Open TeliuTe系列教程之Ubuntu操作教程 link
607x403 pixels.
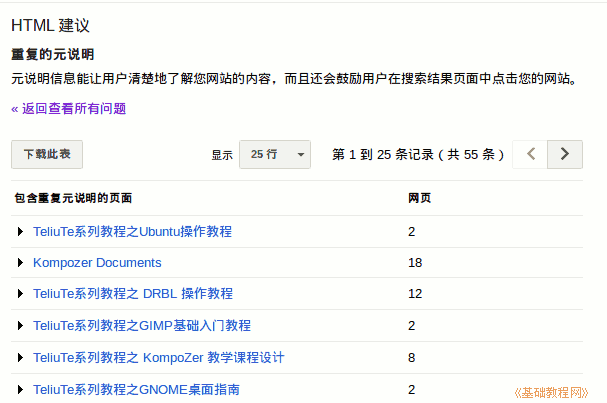pyautogui.click(x=132, y=232)
